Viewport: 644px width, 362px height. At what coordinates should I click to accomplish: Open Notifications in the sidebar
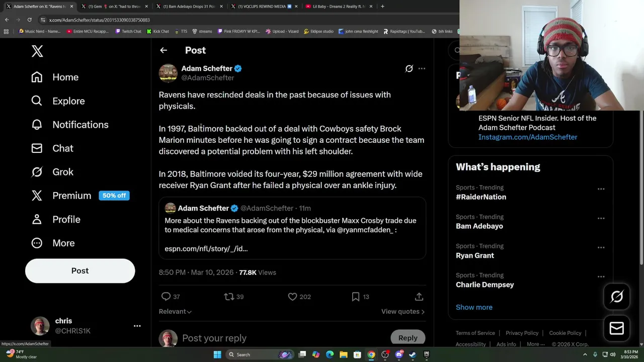click(x=69, y=125)
